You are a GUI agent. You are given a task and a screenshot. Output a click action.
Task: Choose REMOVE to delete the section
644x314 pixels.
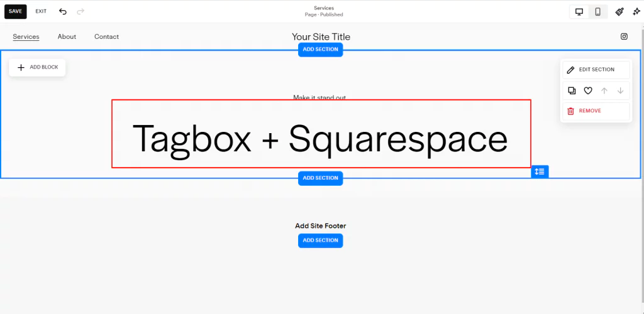click(589, 111)
